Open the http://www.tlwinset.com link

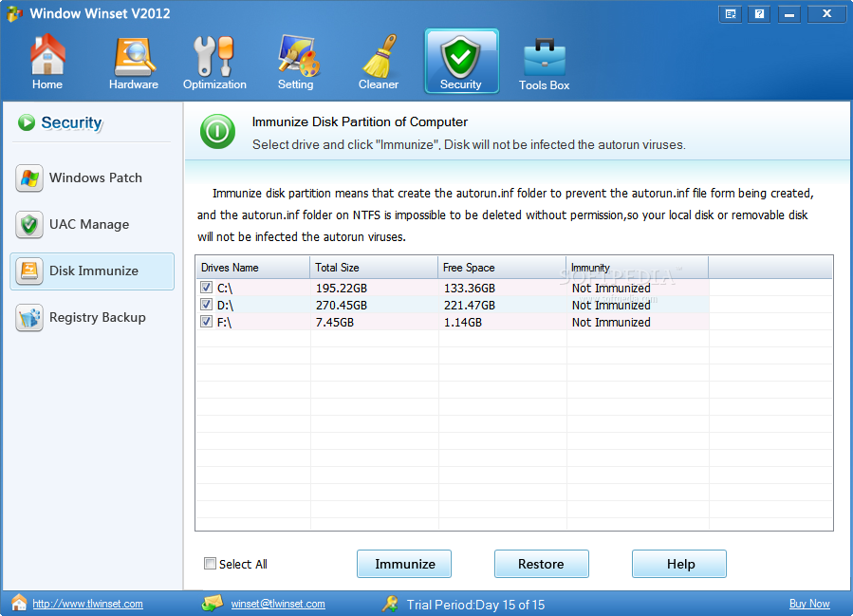[87, 604]
